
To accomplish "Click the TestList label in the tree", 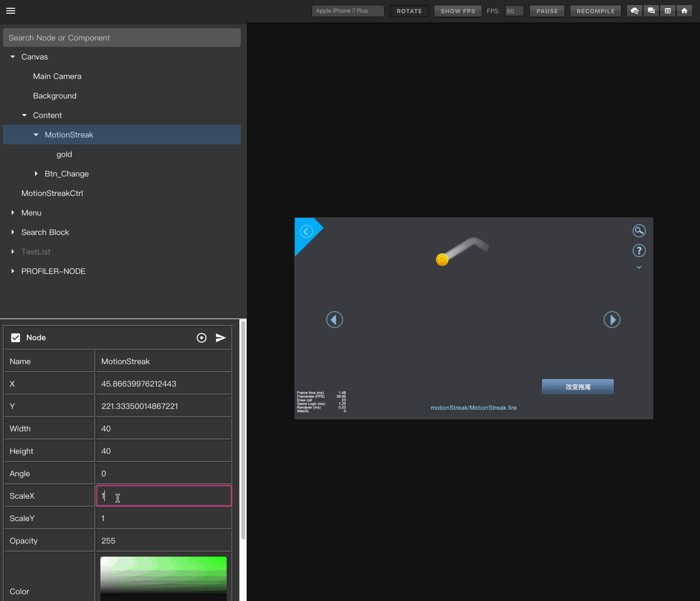I will tap(36, 252).
